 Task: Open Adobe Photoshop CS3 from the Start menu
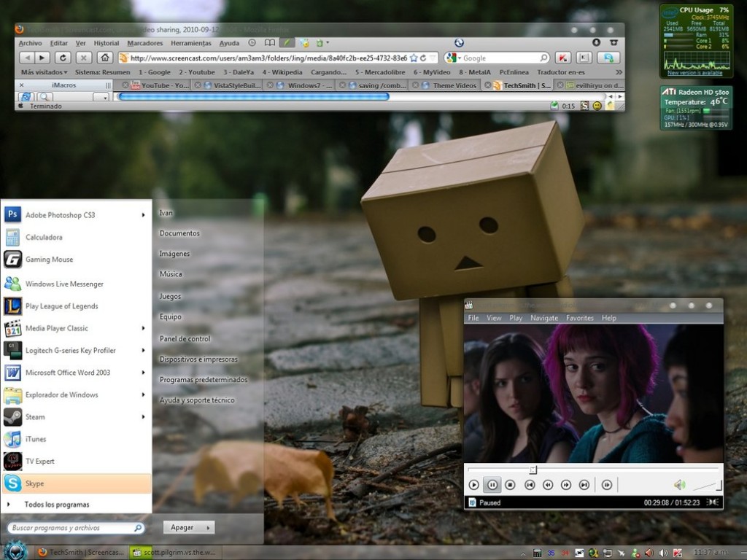58,214
